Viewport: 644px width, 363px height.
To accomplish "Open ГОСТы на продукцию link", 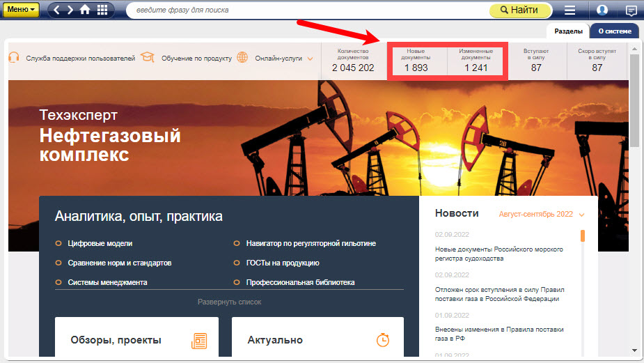I will (283, 263).
